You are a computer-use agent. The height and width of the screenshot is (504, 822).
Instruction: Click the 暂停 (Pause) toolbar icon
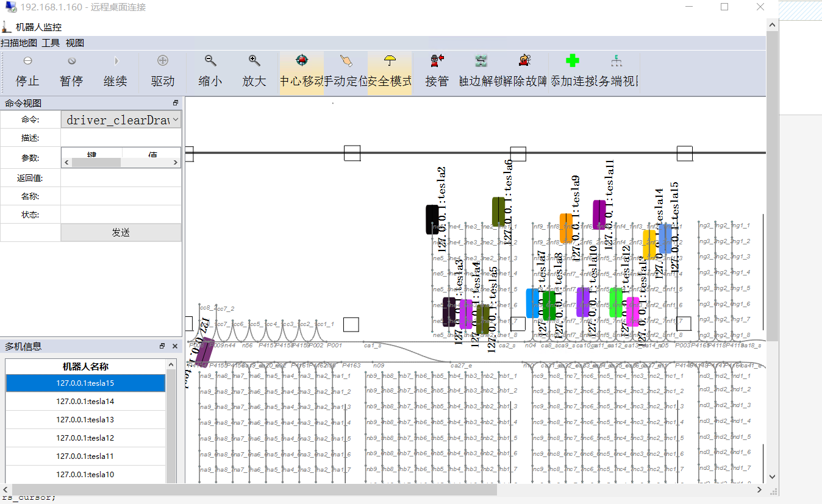71,61
